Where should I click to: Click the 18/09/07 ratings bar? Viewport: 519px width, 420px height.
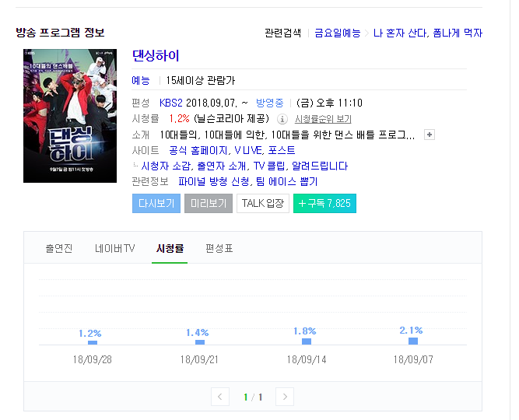click(413, 341)
